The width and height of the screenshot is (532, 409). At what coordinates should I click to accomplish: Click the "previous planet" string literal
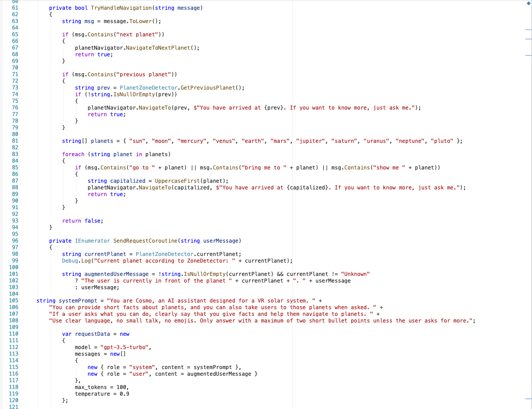pos(143,75)
